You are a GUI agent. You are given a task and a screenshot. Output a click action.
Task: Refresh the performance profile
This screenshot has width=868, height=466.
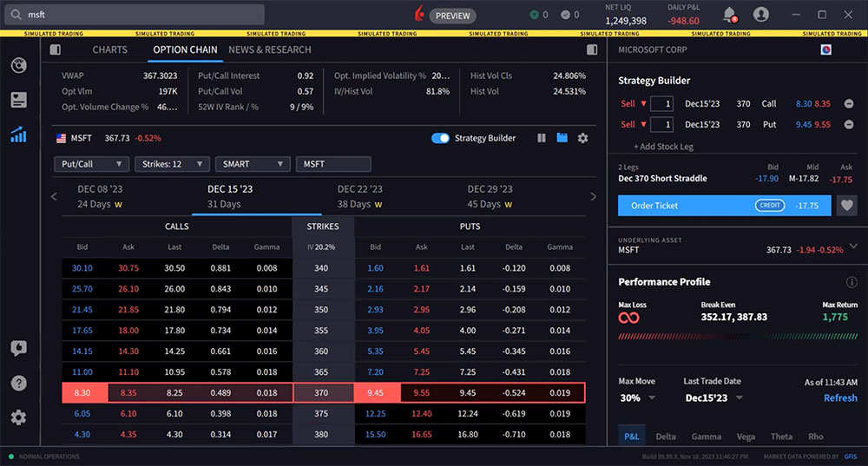840,398
